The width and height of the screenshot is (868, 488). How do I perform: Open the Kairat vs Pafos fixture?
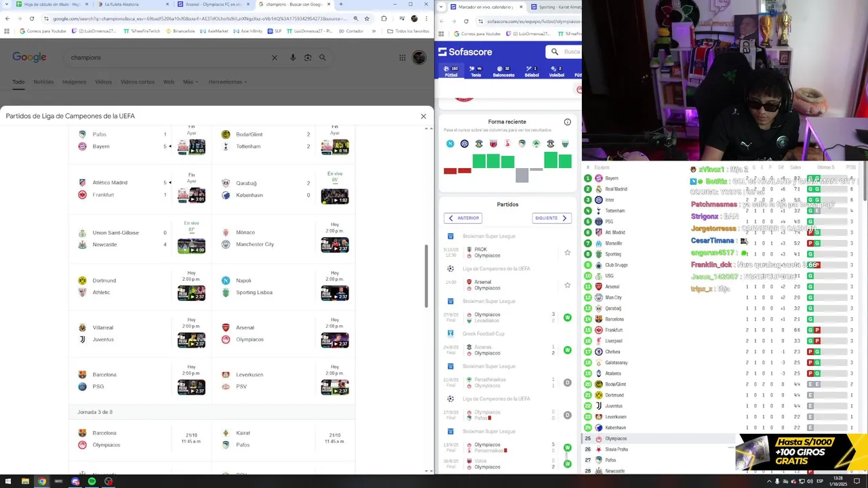(x=283, y=439)
